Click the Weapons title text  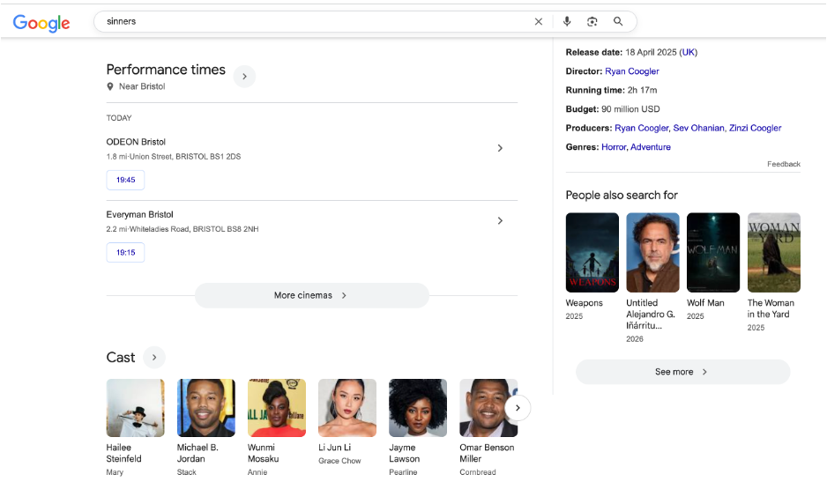tap(584, 303)
